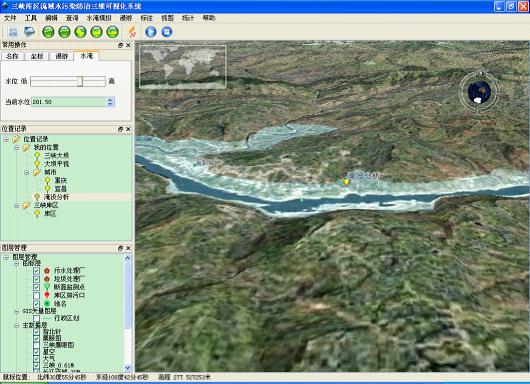530x384 pixels.
Task: Click the yellow pin marker on the map
Action: pos(346,182)
